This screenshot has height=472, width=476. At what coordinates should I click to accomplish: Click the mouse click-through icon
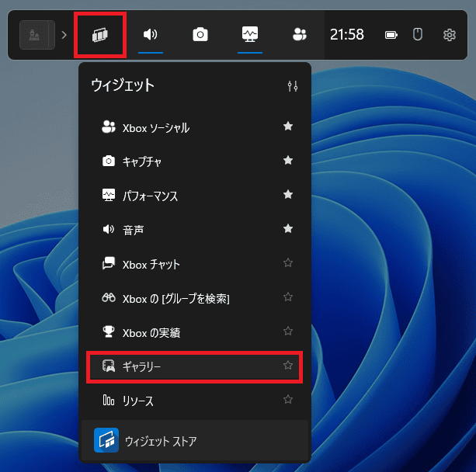pos(417,34)
